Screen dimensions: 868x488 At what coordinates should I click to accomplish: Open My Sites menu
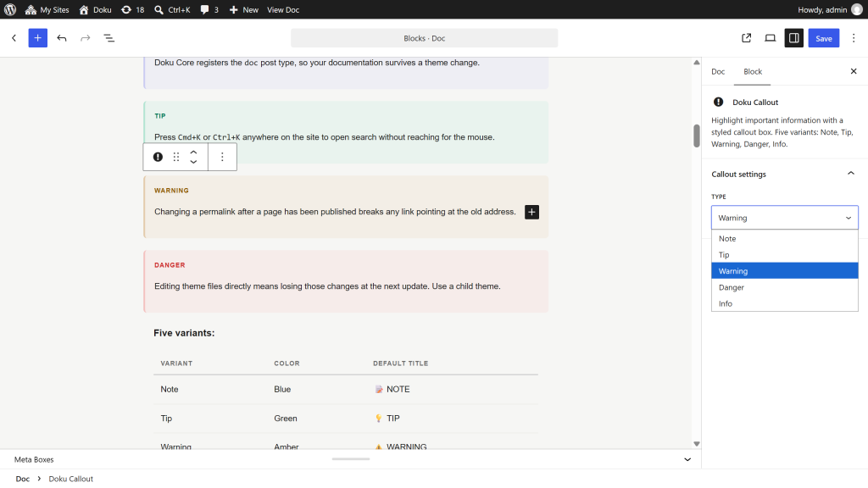[x=47, y=9]
